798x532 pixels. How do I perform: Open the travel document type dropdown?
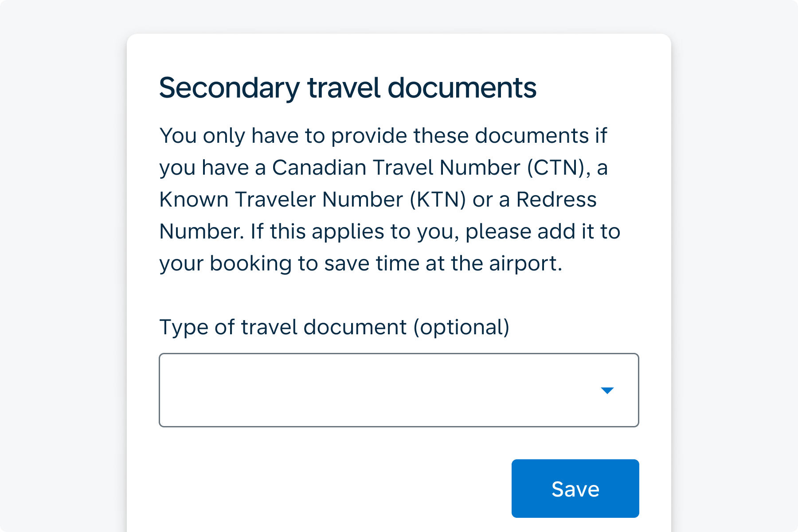point(398,390)
